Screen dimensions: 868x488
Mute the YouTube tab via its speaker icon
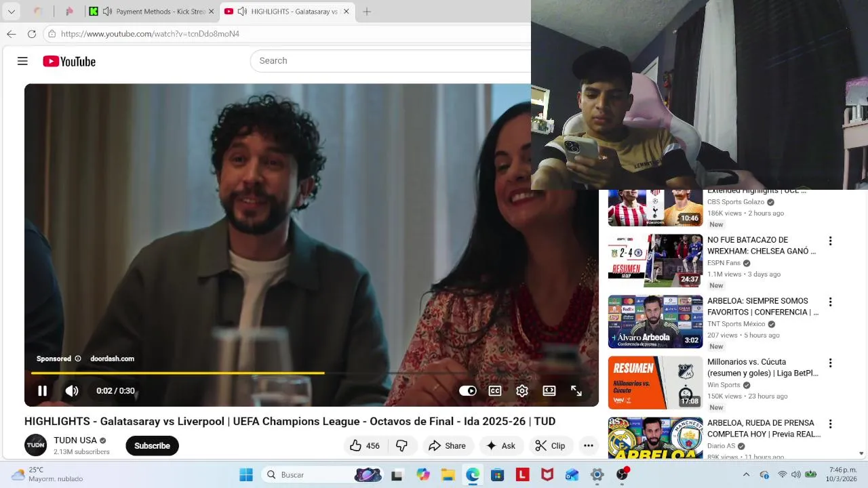pos(242,12)
